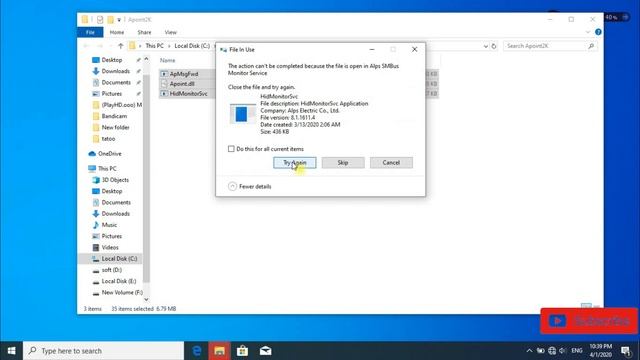This screenshot has height=360, width=640.
Task: Select New Volume (F:) drive
Action: pos(122,292)
